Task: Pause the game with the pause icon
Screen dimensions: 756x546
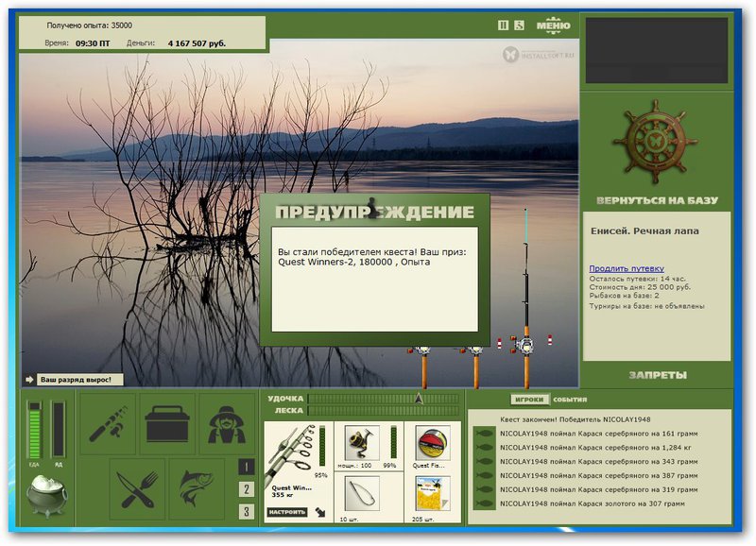Action: (503, 26)
